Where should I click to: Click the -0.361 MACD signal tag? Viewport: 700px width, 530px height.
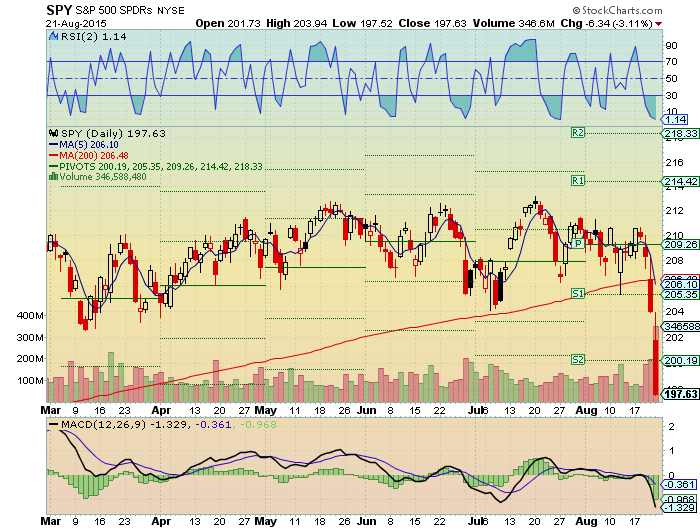[679, 484]
